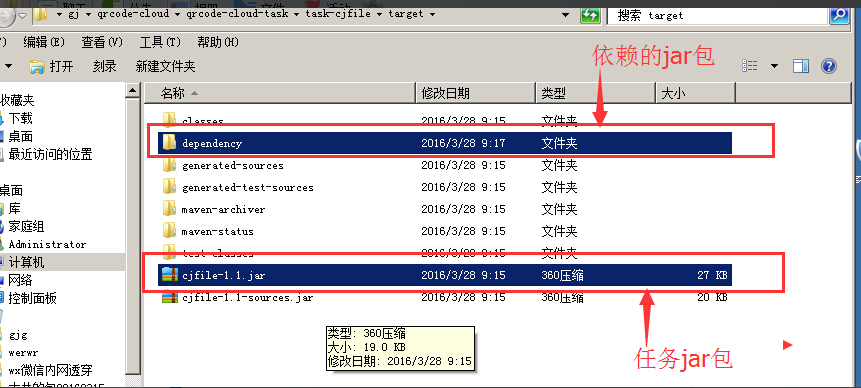Select 库 in the navigation pane
The height and width of the screenshot is (388, 861).
click(x=14, y=208)
